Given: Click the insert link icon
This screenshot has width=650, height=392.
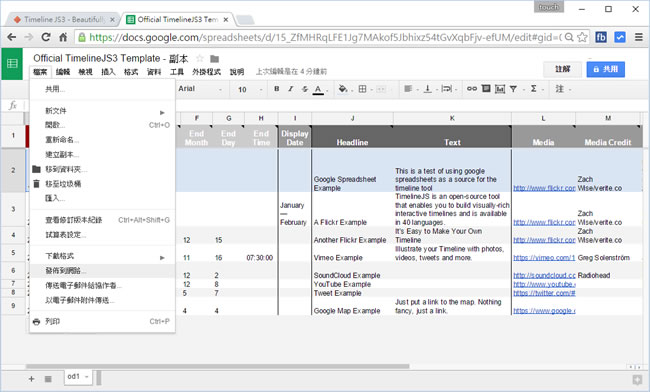Looking at the screenshot, I should (472, 89).
